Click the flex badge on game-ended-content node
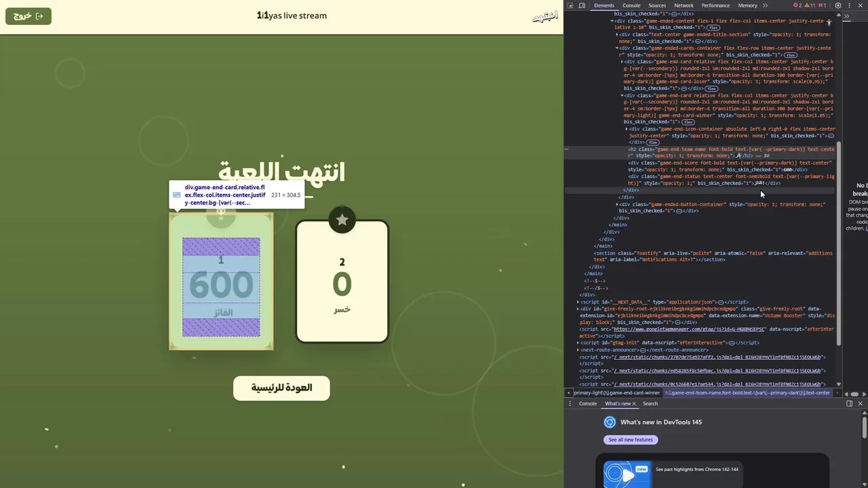 [713, 28]
